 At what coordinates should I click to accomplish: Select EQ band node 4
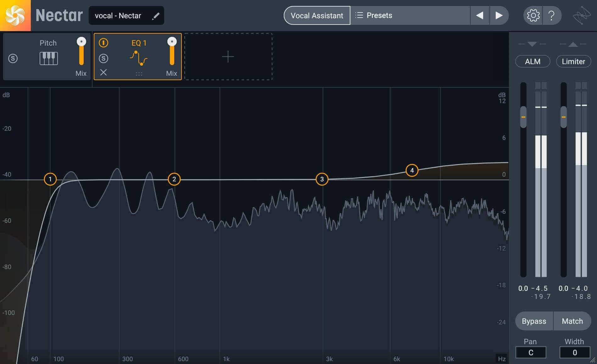412,170
